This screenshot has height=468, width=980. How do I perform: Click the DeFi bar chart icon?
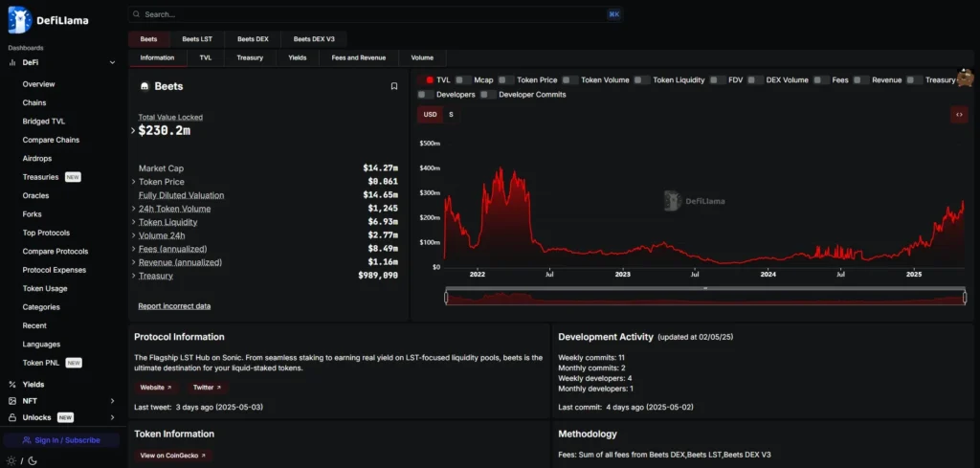pyautogui.click(x=11, y=62)
